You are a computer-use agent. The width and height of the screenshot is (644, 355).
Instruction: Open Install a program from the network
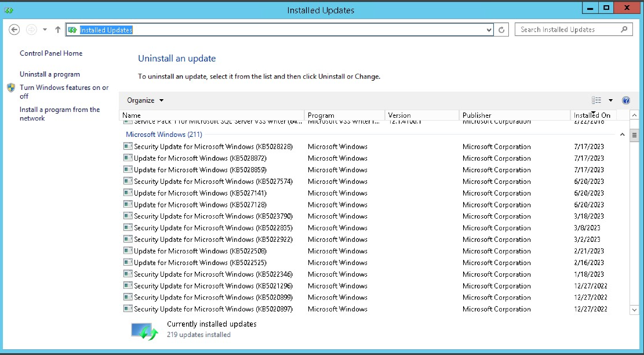(60, 114)
